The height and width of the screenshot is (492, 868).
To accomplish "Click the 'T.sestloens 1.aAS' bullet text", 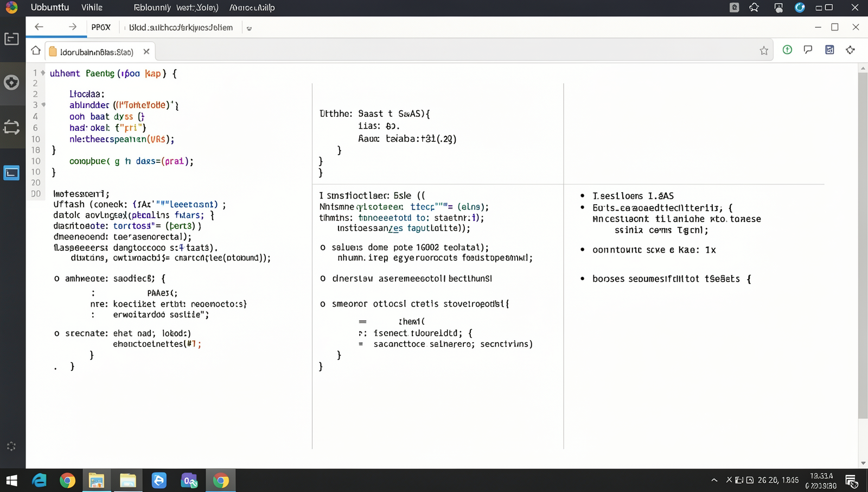I will tap(633, 196).
